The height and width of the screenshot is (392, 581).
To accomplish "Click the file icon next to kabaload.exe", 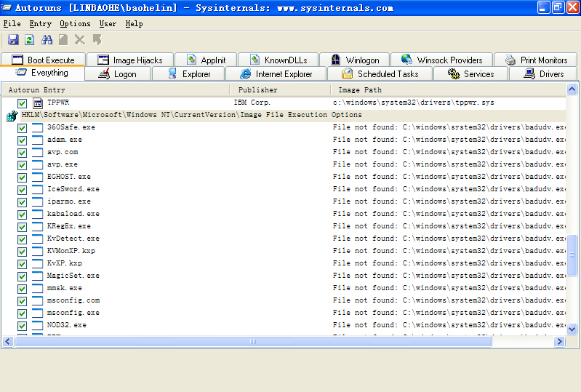I will tap(37, 214).
